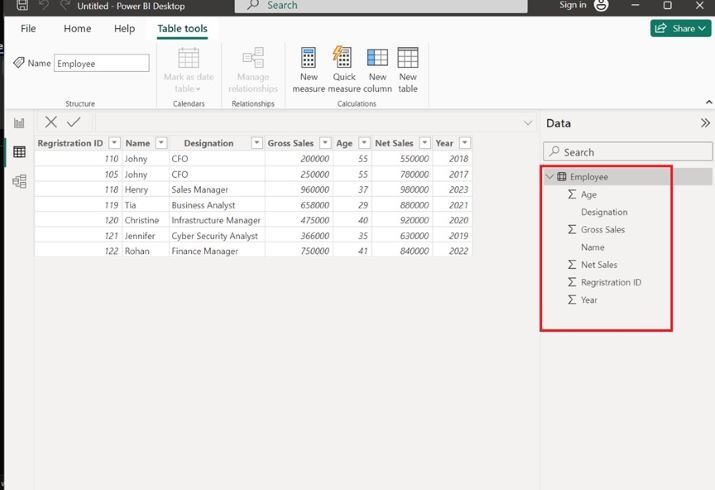This screenshot has height=490, width=715.
Task: Click the cell Sales Manager
Action: point(200,190)
